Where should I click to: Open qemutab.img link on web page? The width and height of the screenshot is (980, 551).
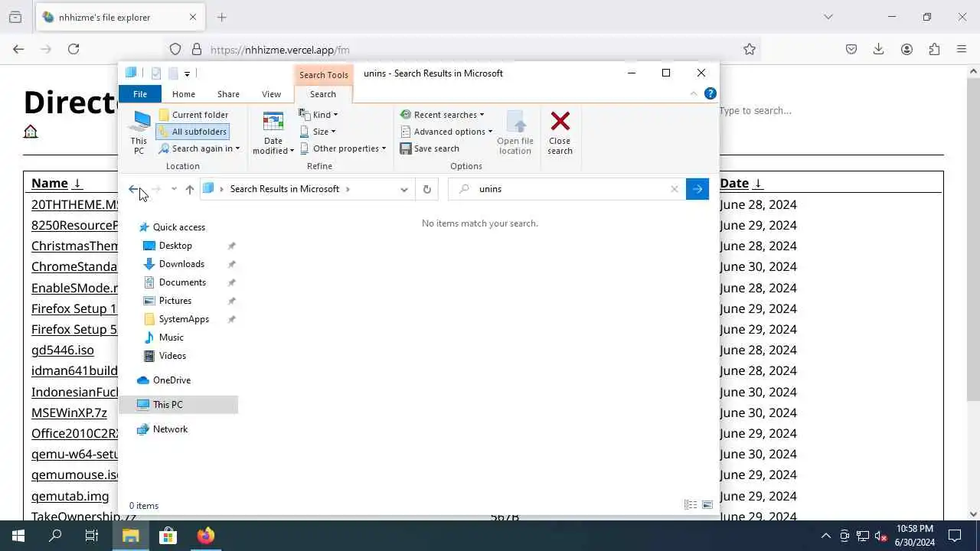click(x=70, y=496)
